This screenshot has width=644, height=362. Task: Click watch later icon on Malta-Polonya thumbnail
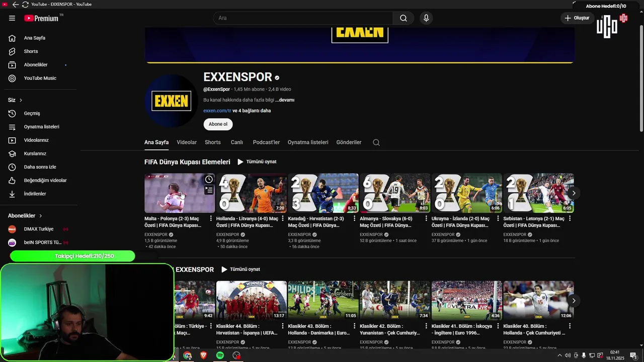209,179
